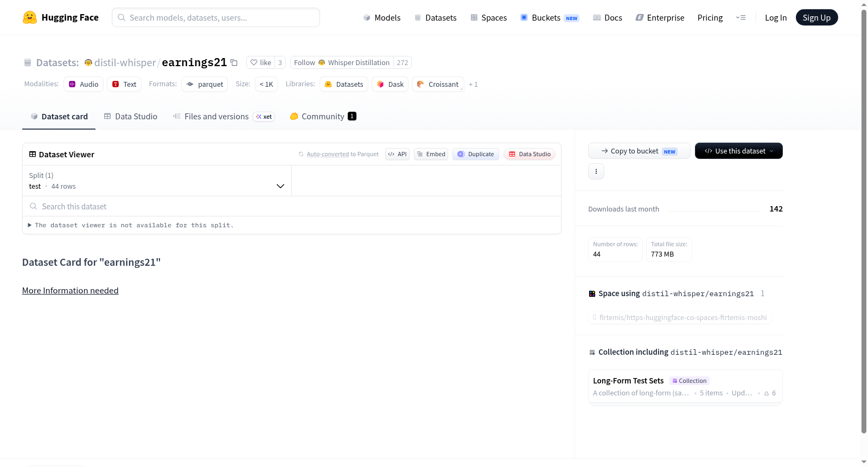Copy dataset name with clipboard icon
The height and width of the screenshot is (467, 868).
[x=234, y=62]
